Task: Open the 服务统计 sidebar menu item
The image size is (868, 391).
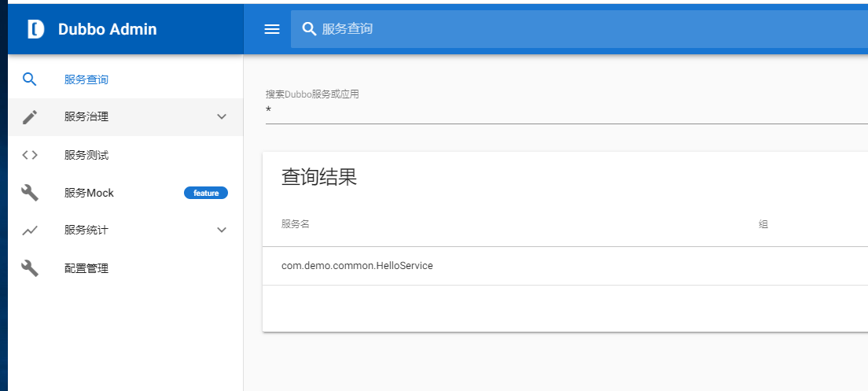Action: click(x=126, y=231)
